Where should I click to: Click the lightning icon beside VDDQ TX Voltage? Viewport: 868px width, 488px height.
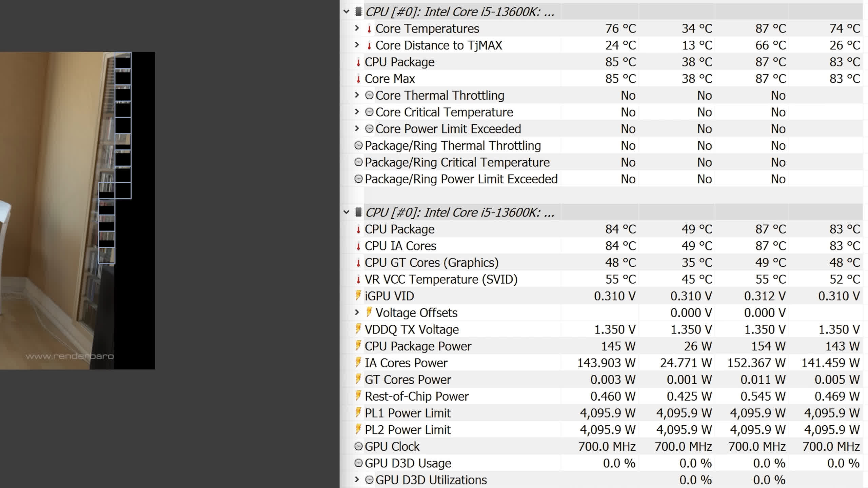358,329
